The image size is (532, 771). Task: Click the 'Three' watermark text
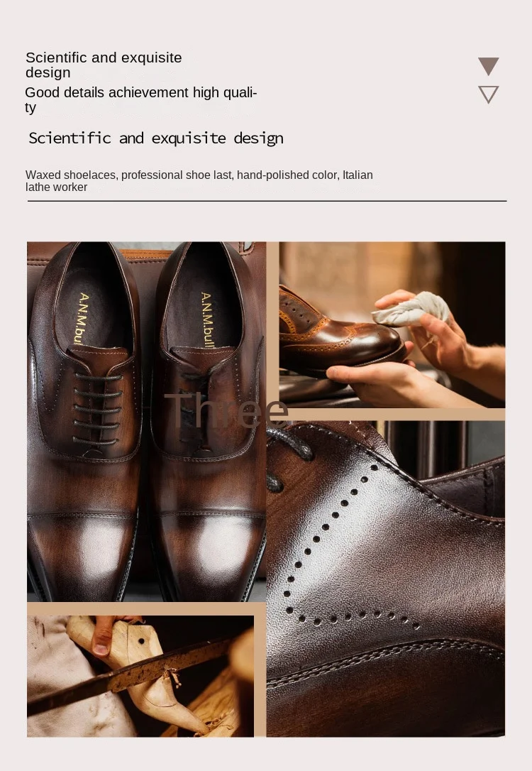tap(226, 410)
